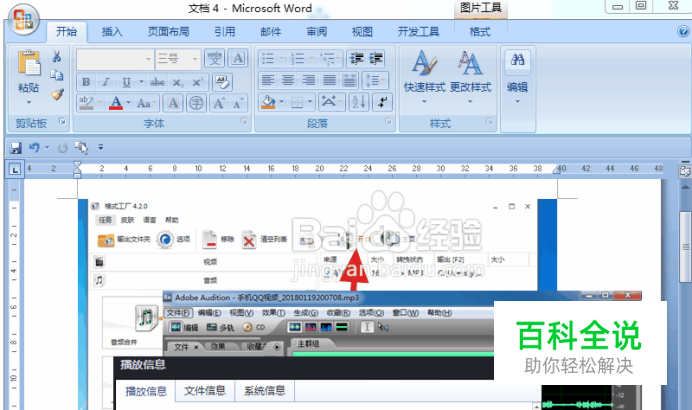692x410 pixels.
Task: Align text left
Action: [268, 80]
